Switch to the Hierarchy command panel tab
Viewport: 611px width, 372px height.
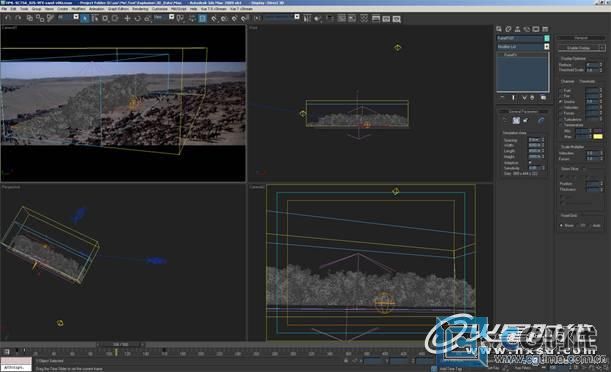(x=517, y=29)
